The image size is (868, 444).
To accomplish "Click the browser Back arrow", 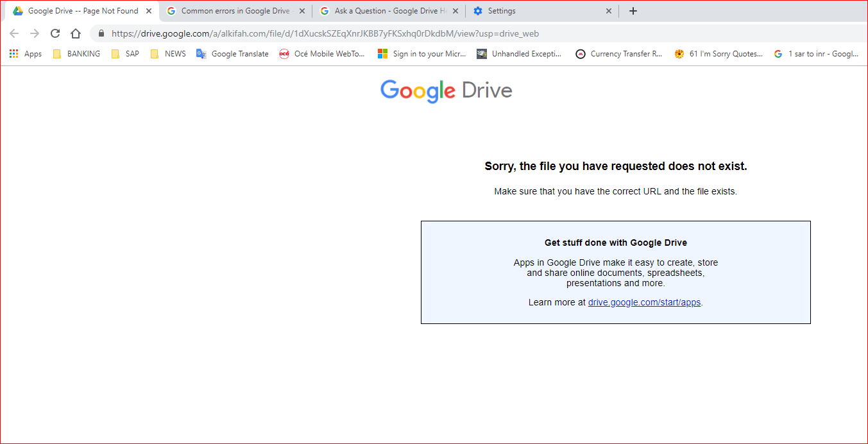I will click(x=14, y=33).
